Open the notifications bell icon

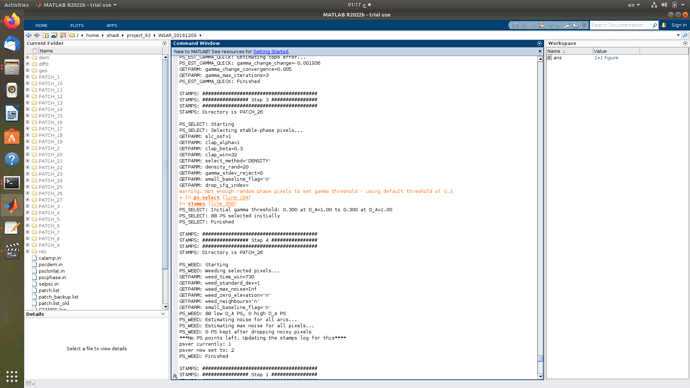pos(664,25)
